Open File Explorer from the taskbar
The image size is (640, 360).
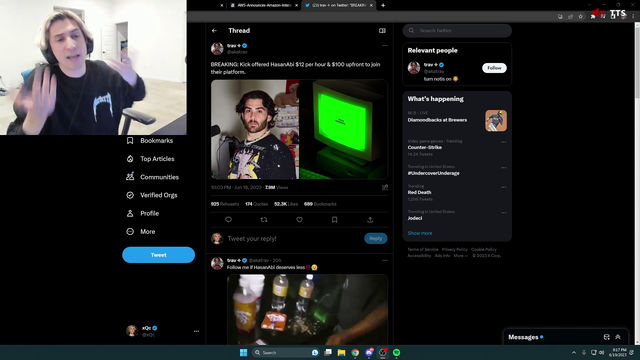(341, 352)
